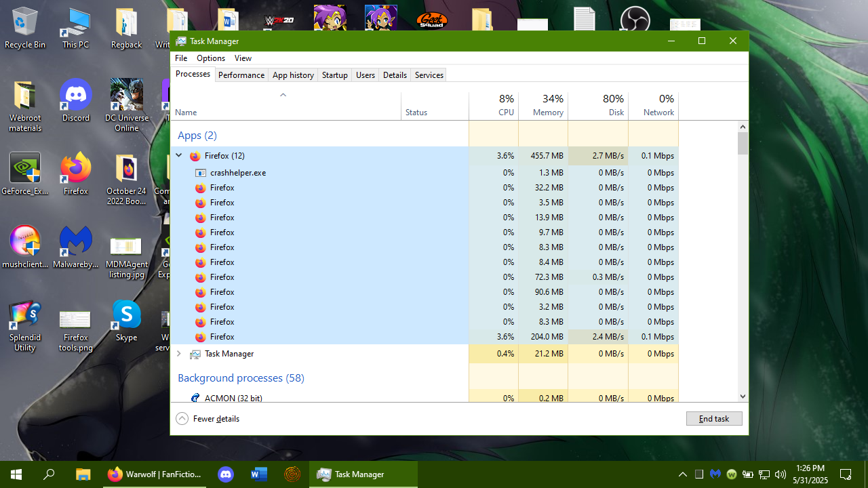The image size is (868, 488).
Task: Open the volume icon in system tray
Action: pos(780,474)
